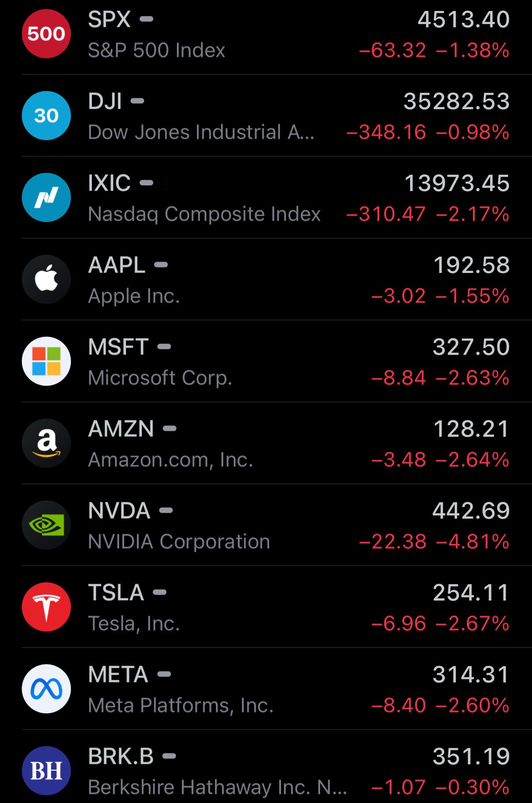Select the BRK.B ticker symbol
Screen dimensions: 532x803
[121, 757]
